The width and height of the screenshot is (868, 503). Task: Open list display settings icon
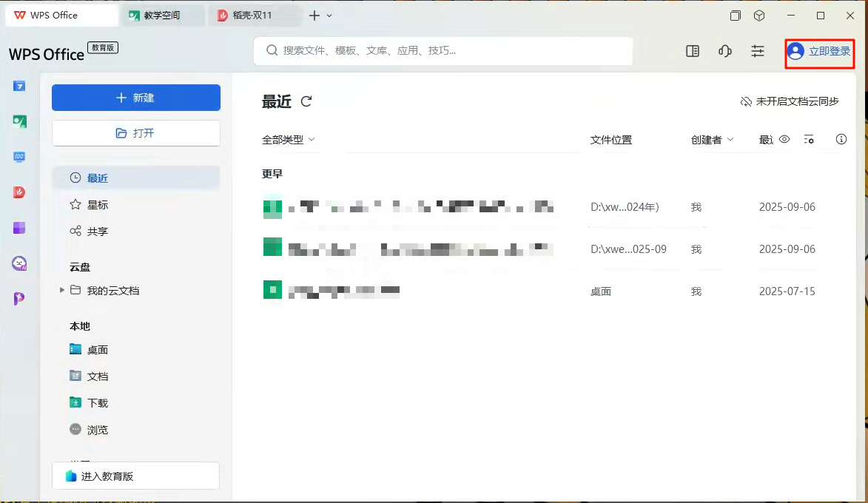pyautogui.click(x=809, y=139)
